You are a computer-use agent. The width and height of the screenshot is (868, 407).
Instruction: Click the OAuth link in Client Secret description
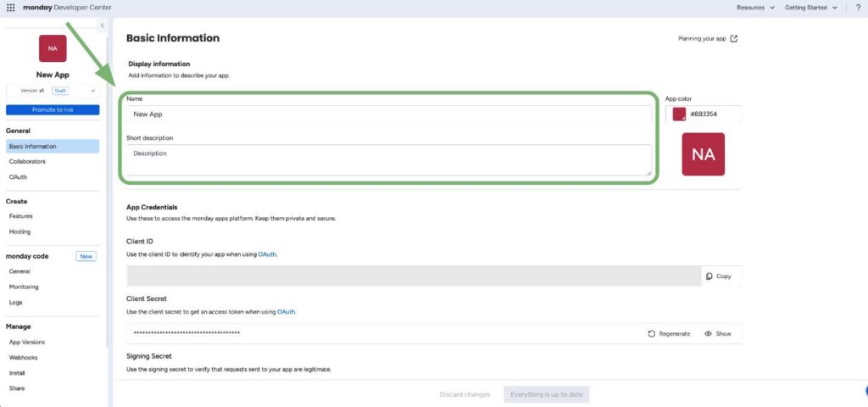pos(286,312)
